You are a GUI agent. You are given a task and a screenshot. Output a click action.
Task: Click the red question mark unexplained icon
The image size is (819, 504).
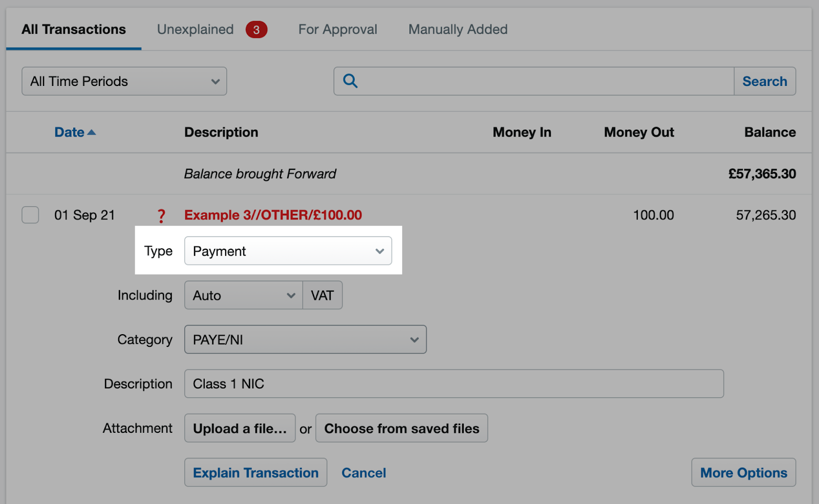[x=161, y=216]
